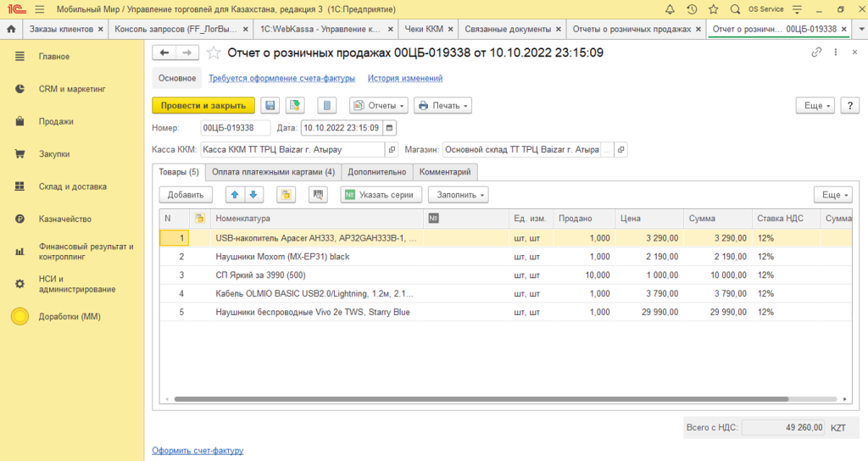Click Провести и закрыть button
Screen dimensions: 868x461
click(203, 105)
